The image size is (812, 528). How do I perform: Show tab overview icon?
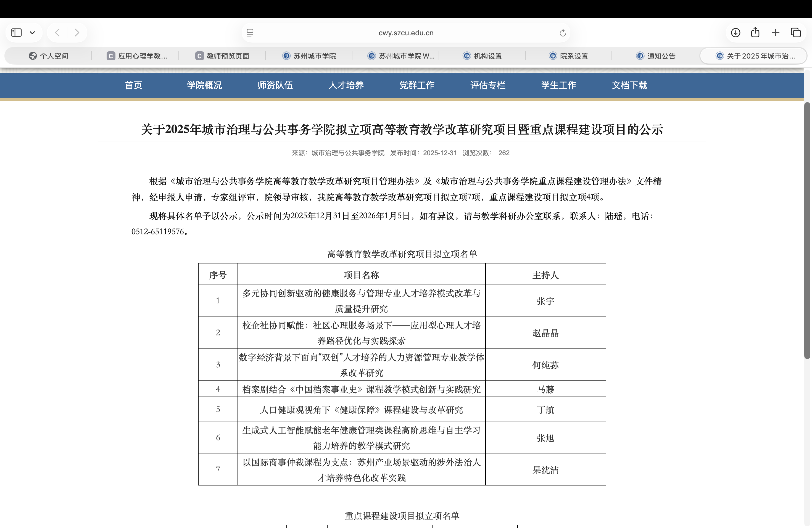796,33
